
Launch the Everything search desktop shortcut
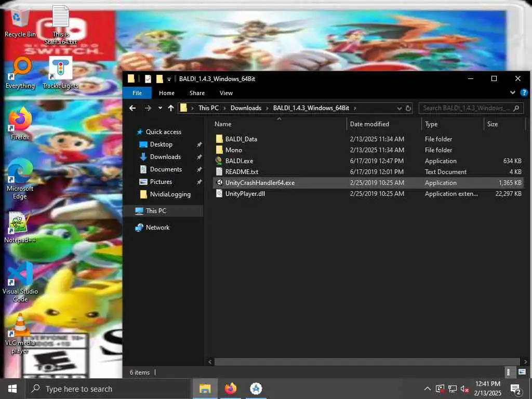[20, 73]
